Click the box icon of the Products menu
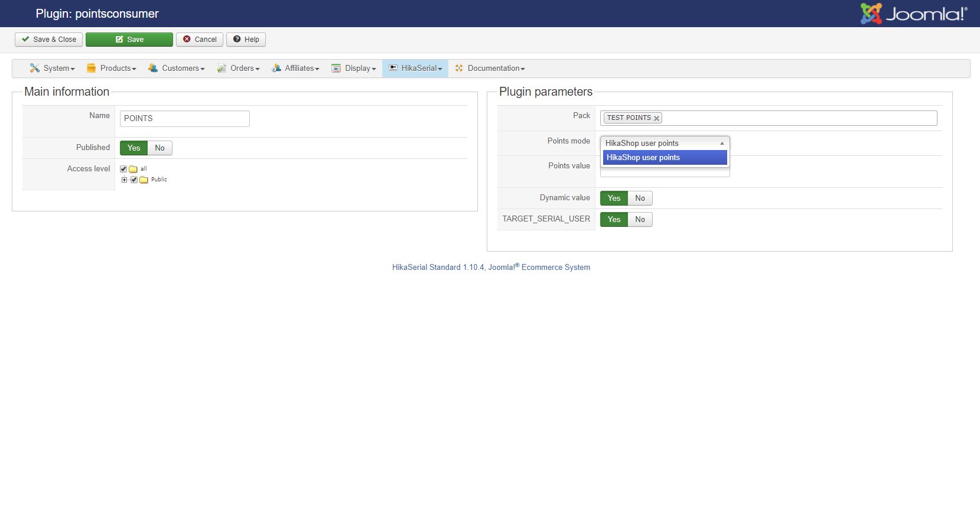The width and height of the screenshot is (980, 505). click(92, 69)
